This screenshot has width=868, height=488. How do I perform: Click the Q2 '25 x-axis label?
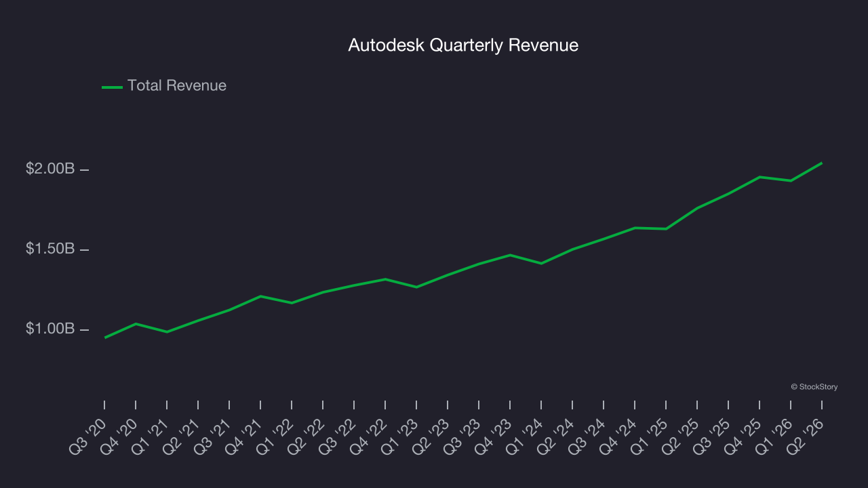point(682,436)
